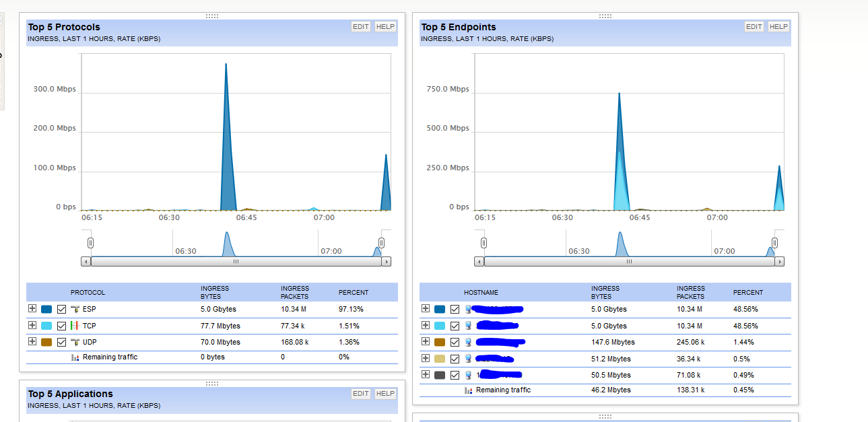Click the 147.6 Mbytes endpoint host icon
868x422 pixels.
[468, 343]
